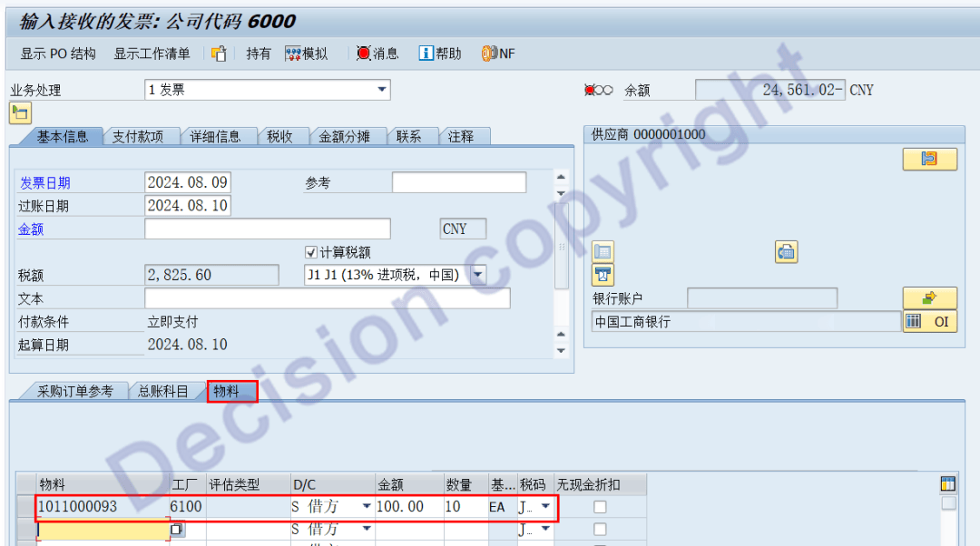This screenshot has height=546, width=980.
Task: Click the bank account edit icon beside 银行账户
Action: click(x=929, y=297)
